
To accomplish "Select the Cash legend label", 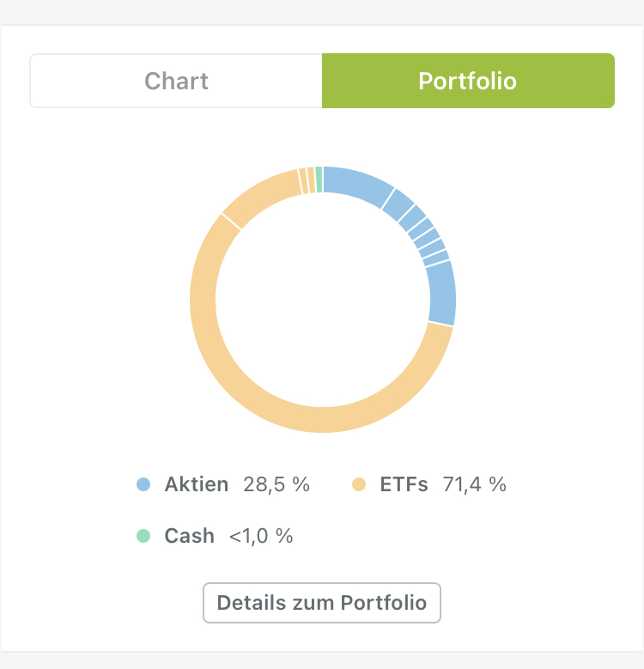I will click(x=190, y=537).
